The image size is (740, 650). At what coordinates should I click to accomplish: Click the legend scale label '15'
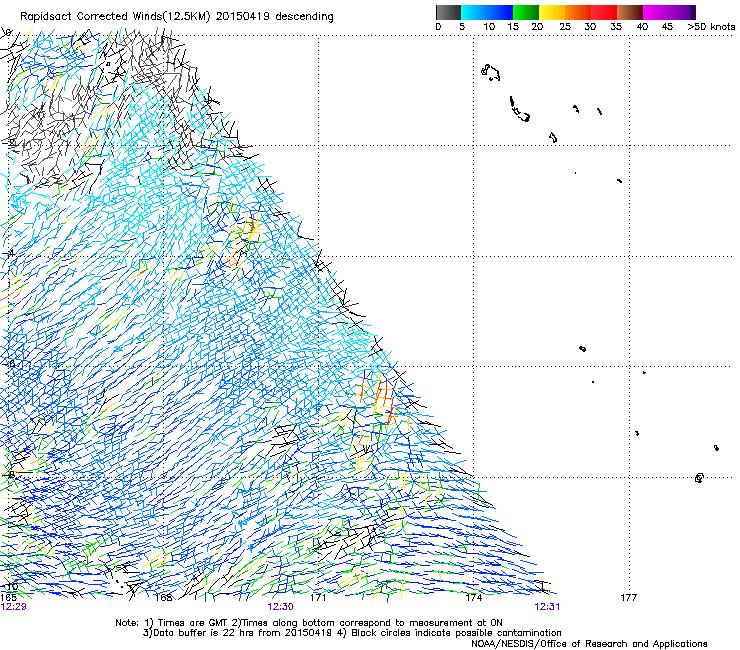pos(513,27)
